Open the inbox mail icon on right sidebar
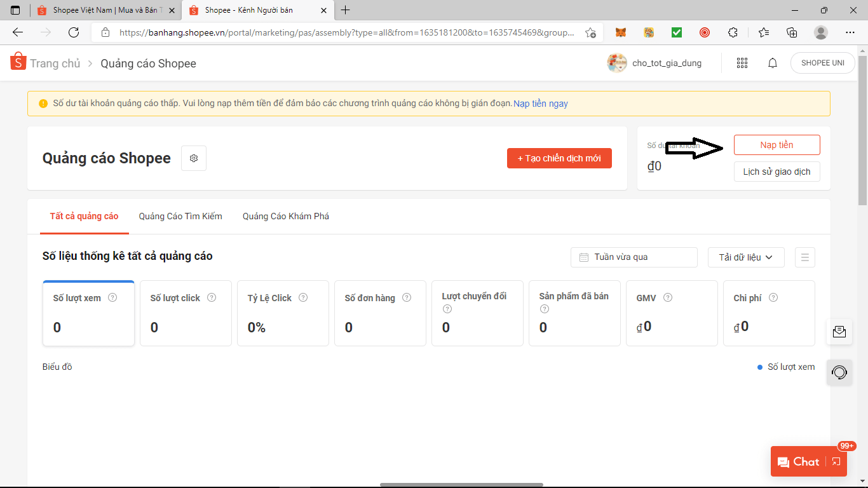Screen dimensions: 868x488 click(x=839, y=332)
